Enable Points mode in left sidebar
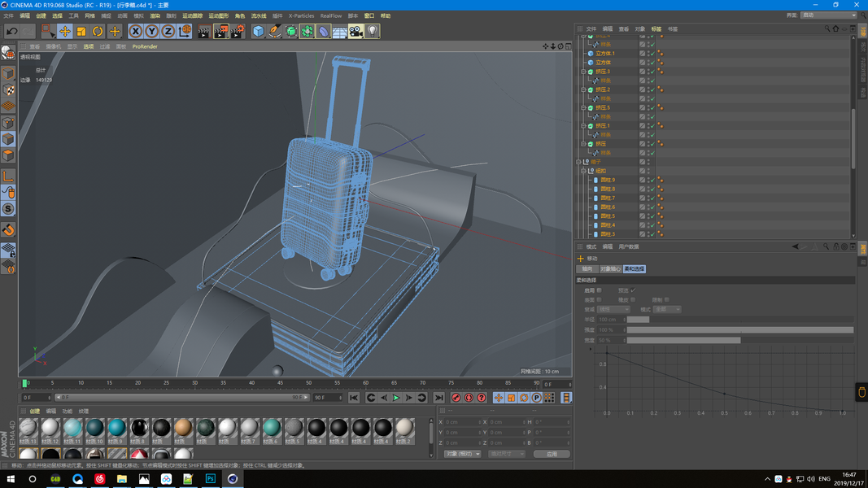 tap(8, 123)
